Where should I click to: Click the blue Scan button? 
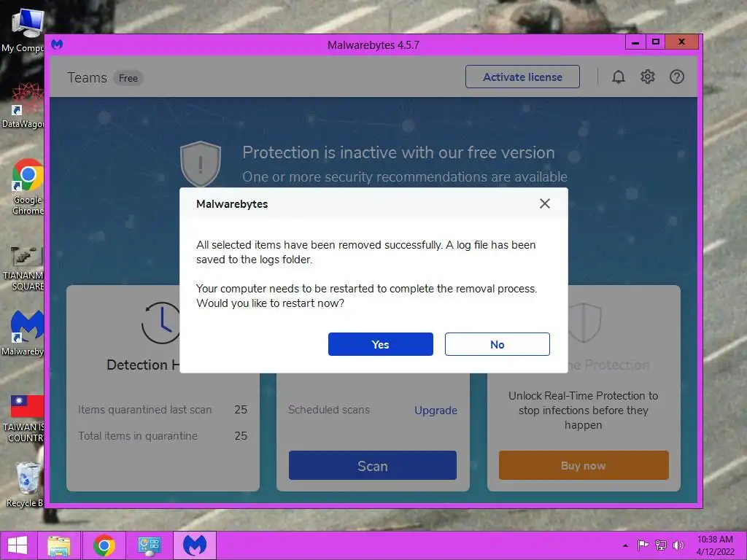(x=373, y=466)
